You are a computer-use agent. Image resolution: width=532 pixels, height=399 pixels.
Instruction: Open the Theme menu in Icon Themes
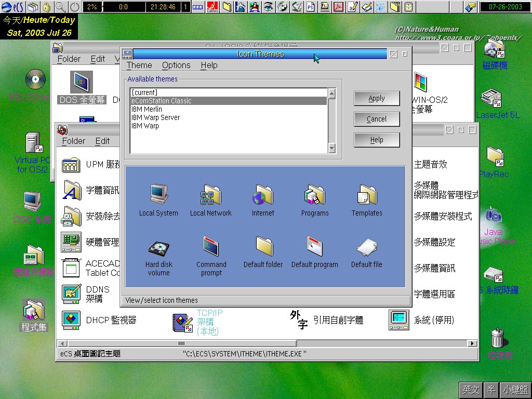pyautogui.click(x=139, y=65)
